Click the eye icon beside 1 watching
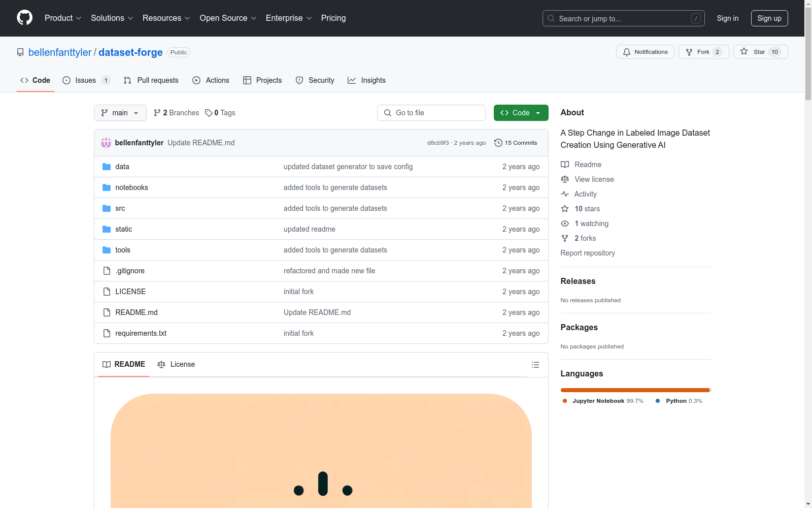The image size is (812, 508). (x=565, y=224)
